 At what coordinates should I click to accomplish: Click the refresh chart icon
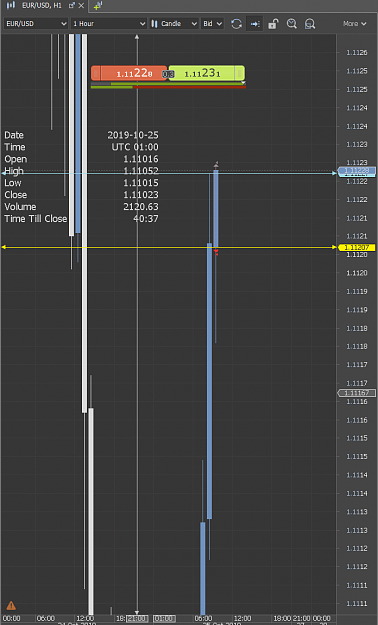click(x=236, y=24)
